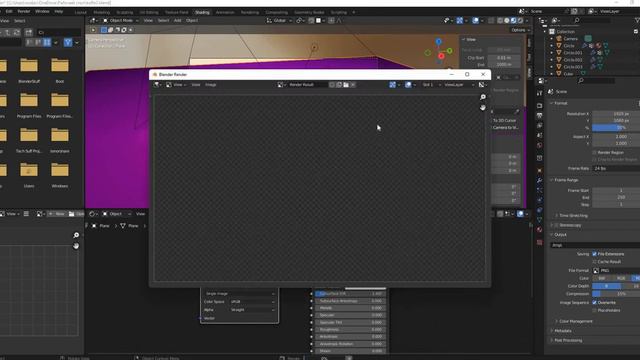Enable the Cache Result checkbox
This screenshot has height=360, width=640.
(594, 262)
